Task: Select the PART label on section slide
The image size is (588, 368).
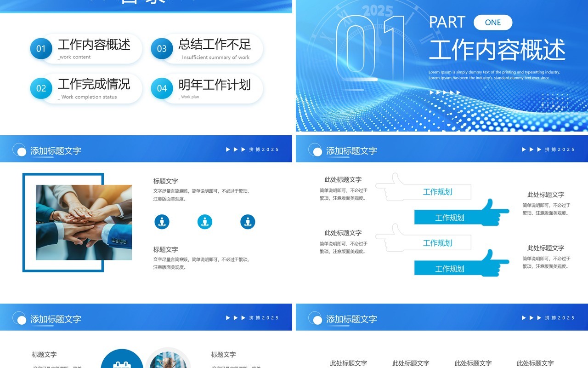Action: click(x=447, y=22)
